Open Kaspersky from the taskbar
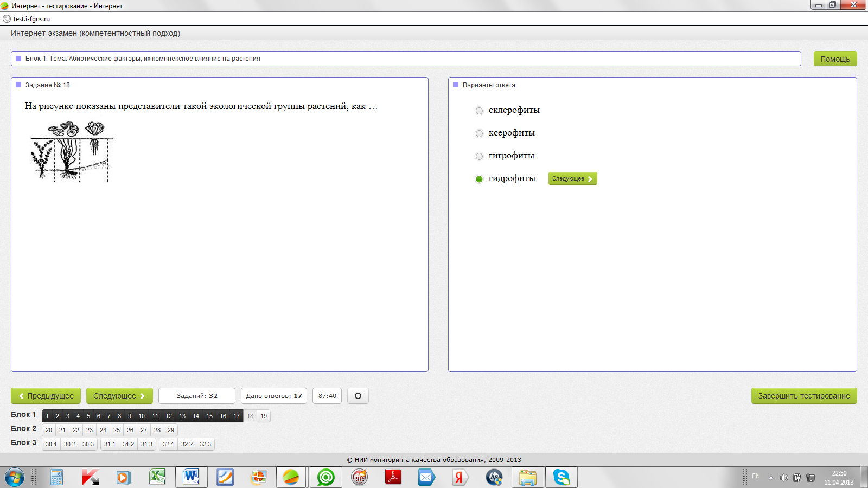 click(90, 478)
